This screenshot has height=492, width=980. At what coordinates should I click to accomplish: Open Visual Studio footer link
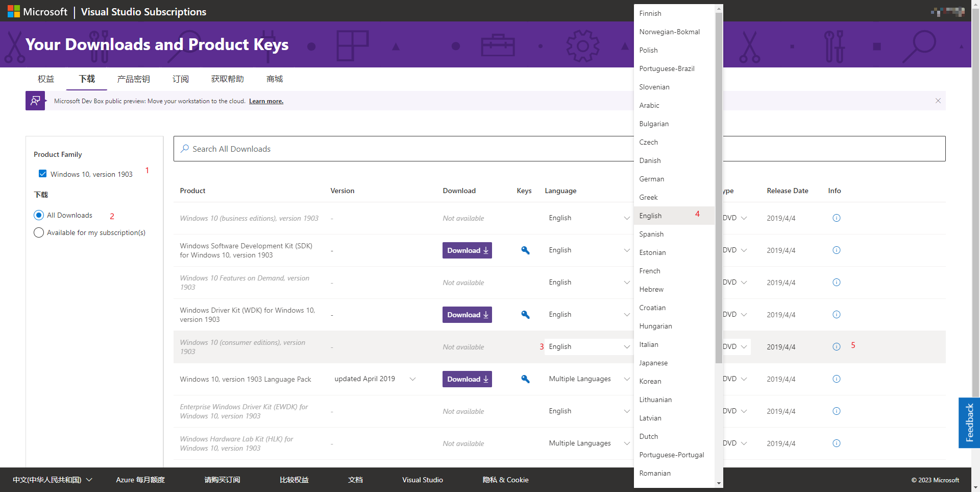click(x=423, y=480)
